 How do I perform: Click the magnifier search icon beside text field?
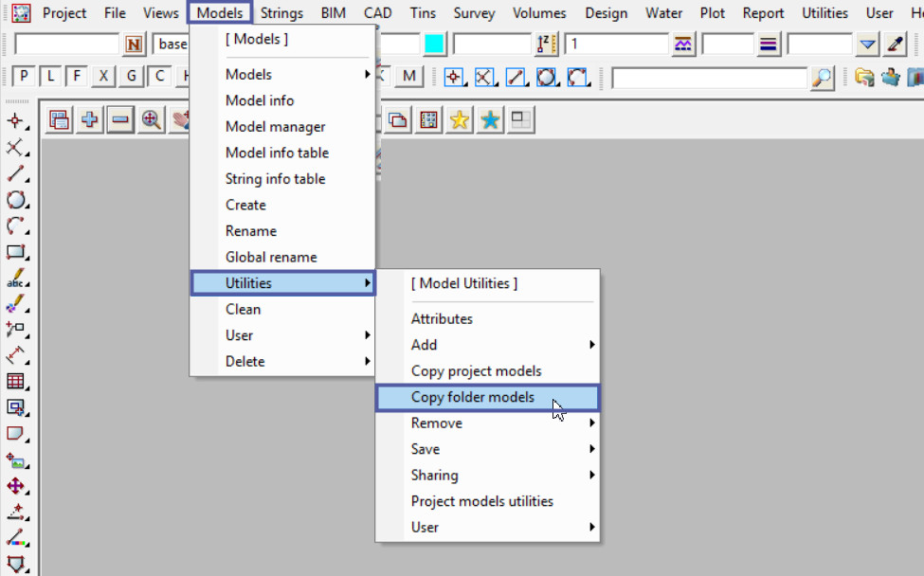click(823, 78)
